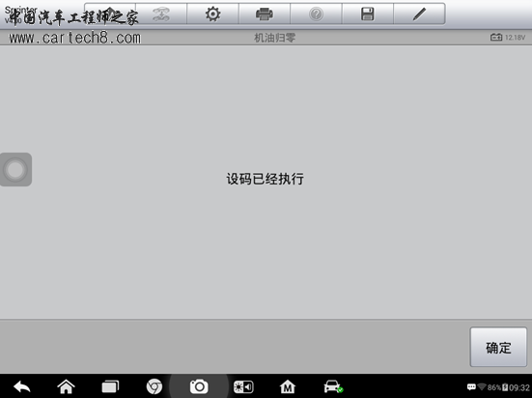Tap the home icon in top toolbar

pos(110,14)
